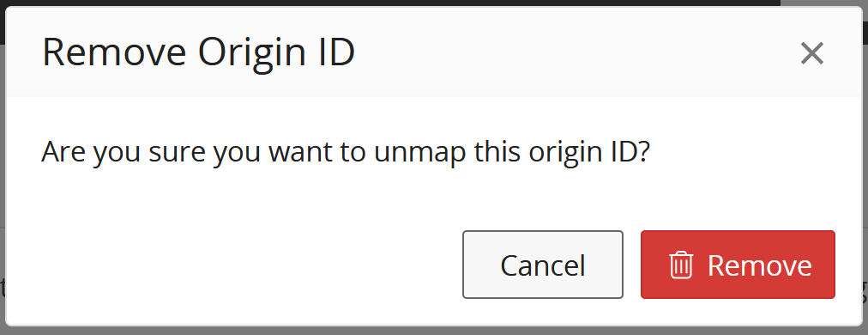868x335 pixels.
Task: Click the white "Remove" label text
Action: click(760, 265)
